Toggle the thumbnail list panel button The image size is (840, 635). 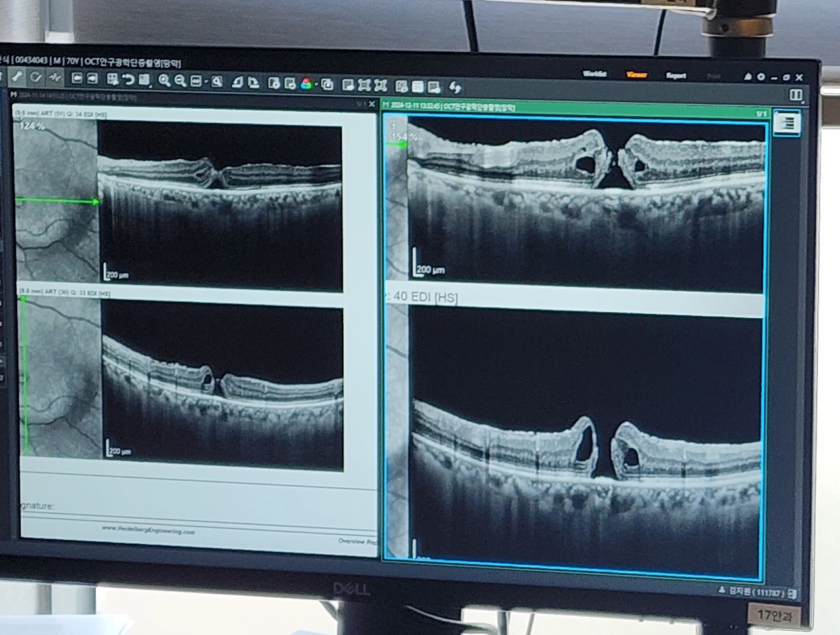[x=786, y=123]
